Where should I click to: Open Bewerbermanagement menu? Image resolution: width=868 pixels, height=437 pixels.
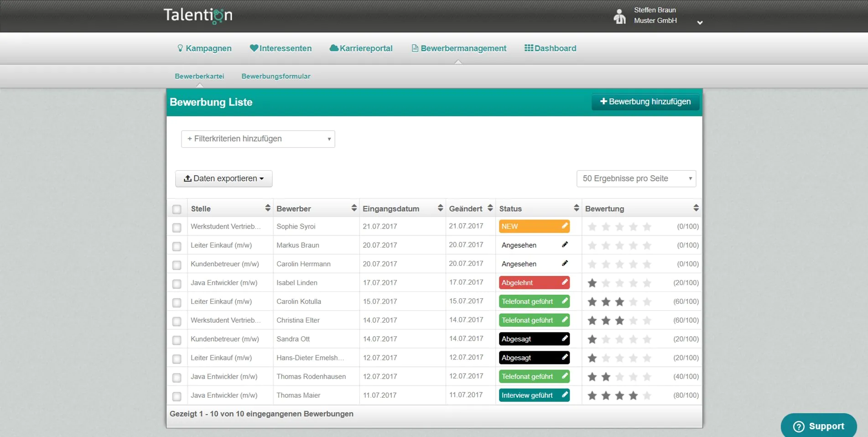point(459,48)
